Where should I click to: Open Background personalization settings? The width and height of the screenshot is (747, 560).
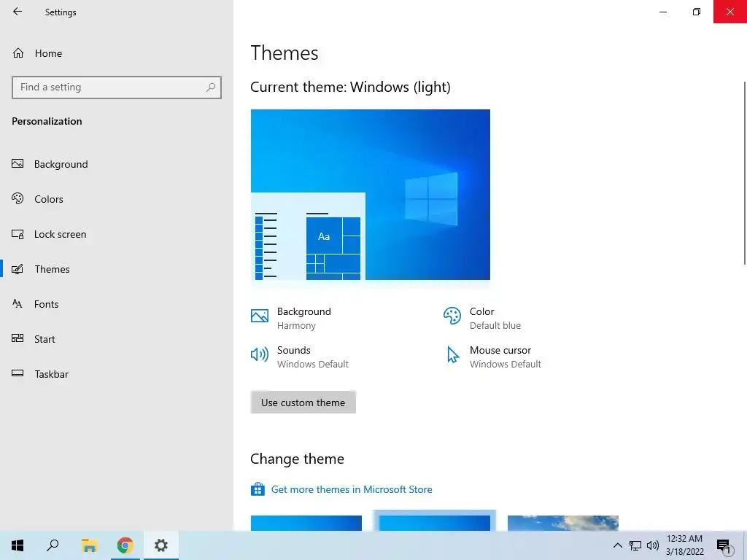click(x=116, y=164)
